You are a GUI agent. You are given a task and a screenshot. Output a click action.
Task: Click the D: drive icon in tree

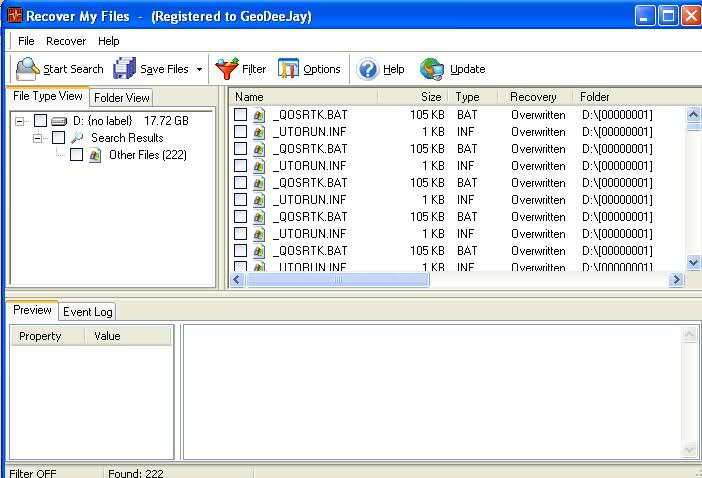tap(59, 121)
